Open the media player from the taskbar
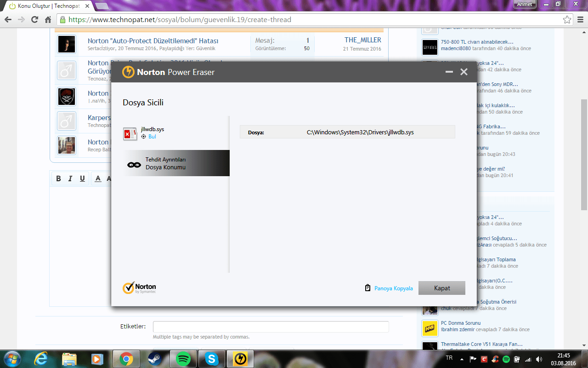588x368 pixels. [x=96, y=359]
